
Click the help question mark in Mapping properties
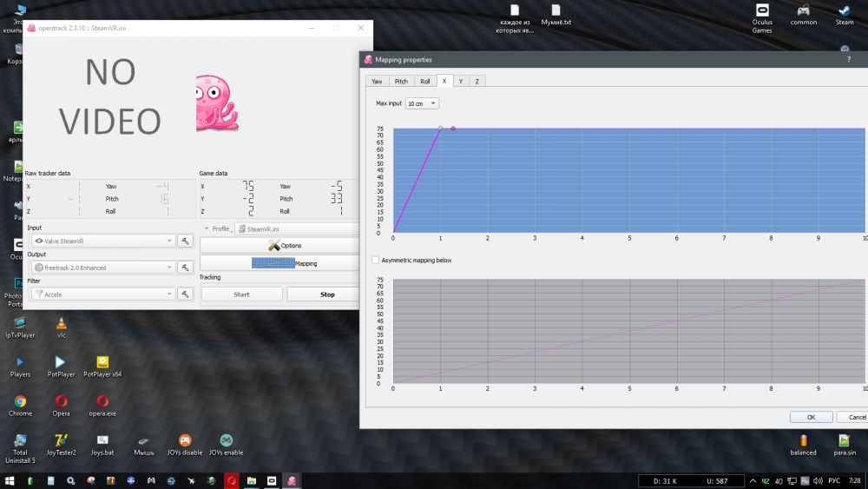point(848,60)
